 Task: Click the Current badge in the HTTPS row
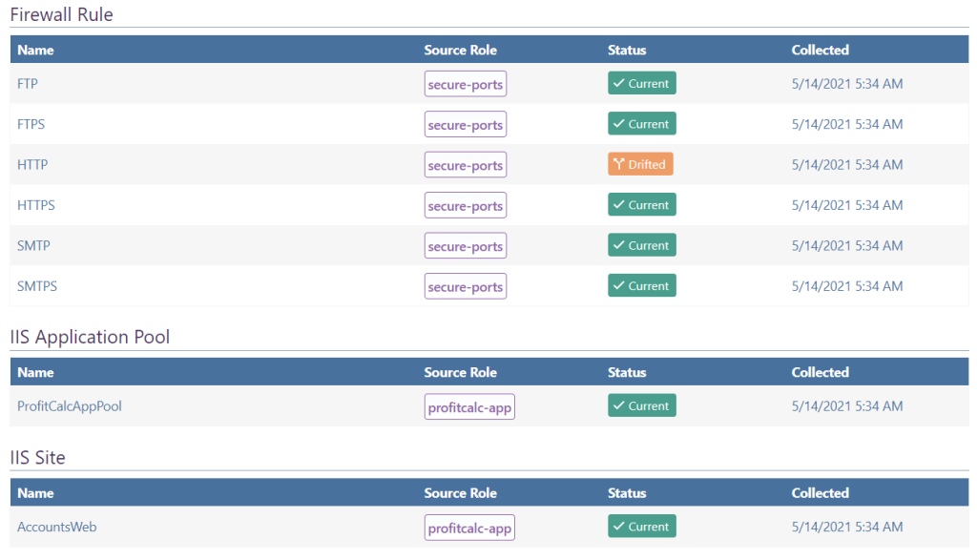[641, 205]
